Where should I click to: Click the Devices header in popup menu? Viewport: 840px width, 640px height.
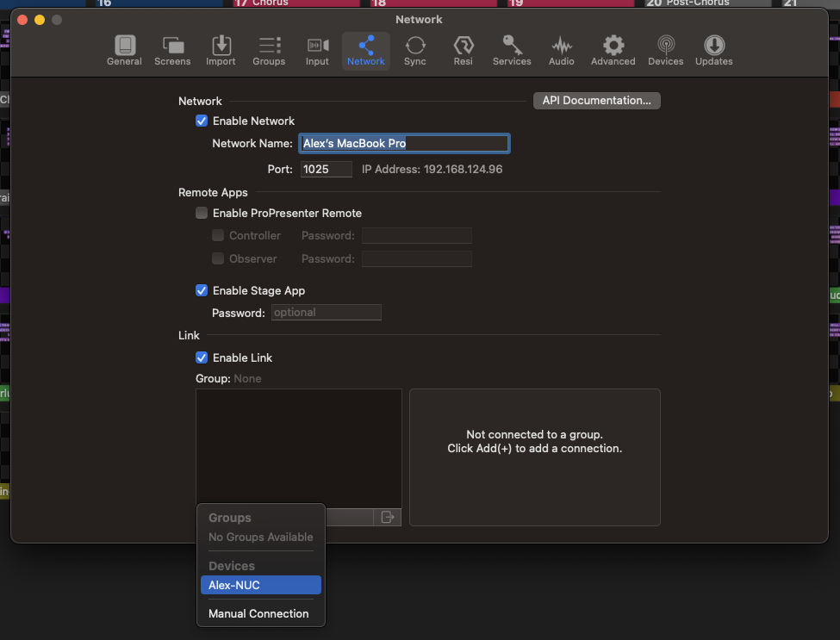pos(232,566)
